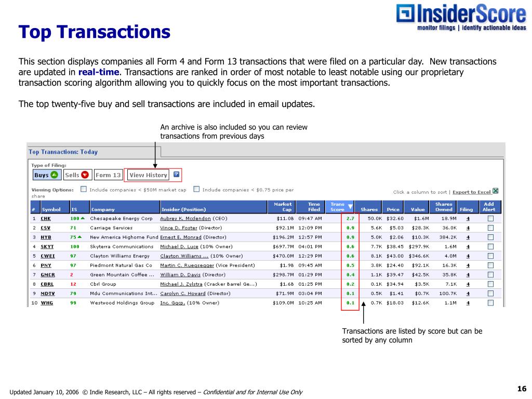
Task: Click the $11.0B market cap value
Action: pos(285,219)
